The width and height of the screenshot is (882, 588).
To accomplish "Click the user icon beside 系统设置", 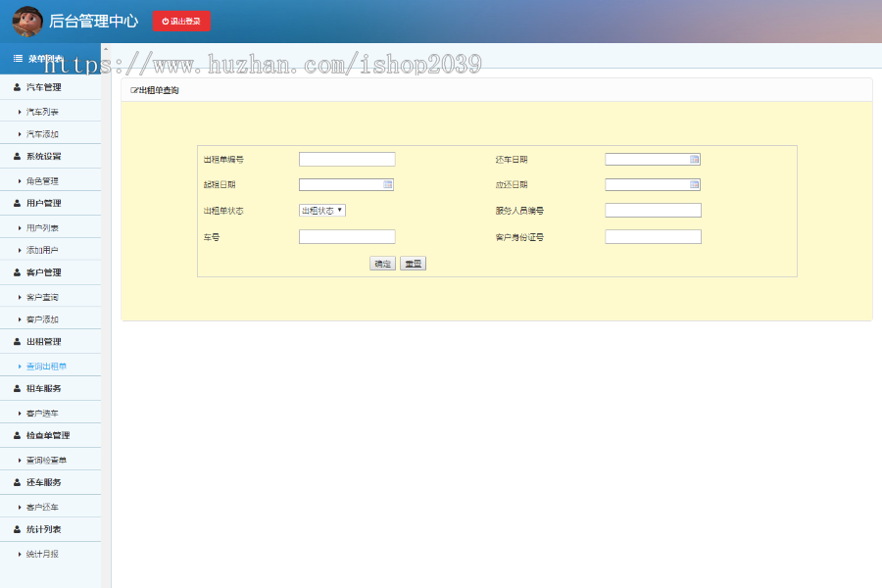I will pyautogui.click(x=17, y=157).
